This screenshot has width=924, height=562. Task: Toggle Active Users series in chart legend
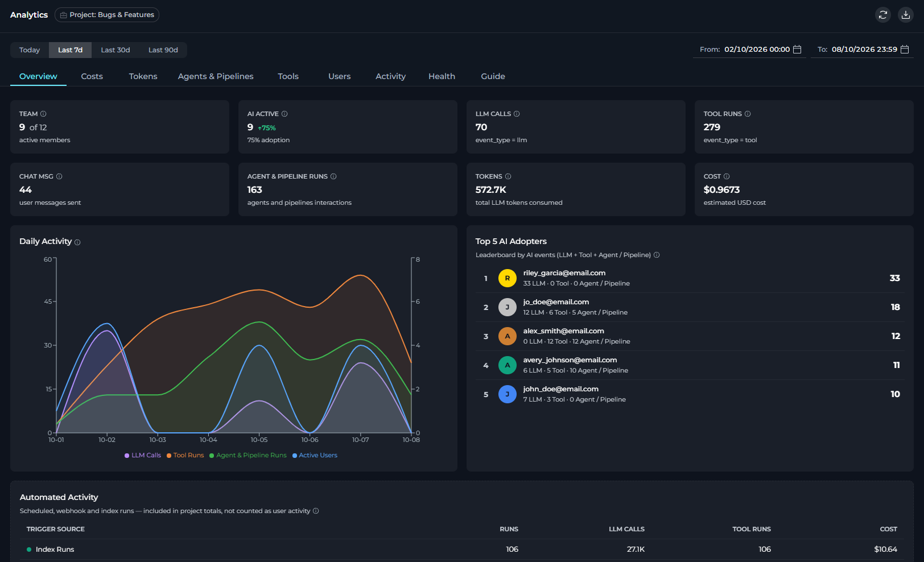(x=315, y=455)
